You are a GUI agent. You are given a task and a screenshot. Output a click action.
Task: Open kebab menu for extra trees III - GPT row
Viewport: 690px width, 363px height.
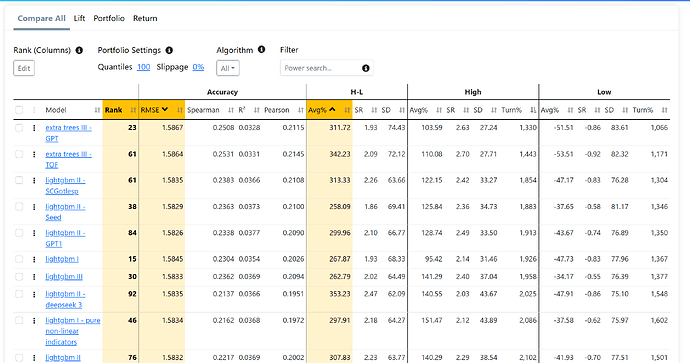click(x=34, y=128)
